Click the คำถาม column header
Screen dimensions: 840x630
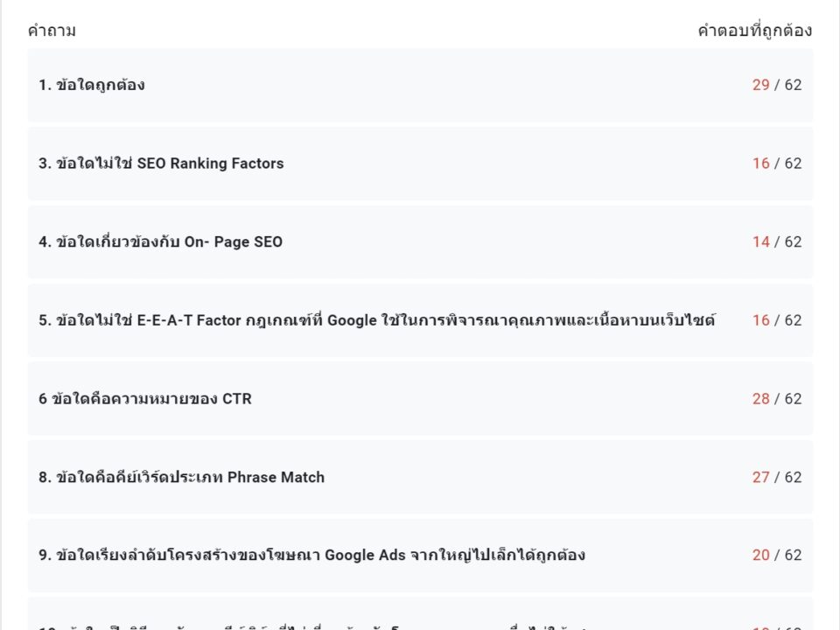click(x=52, y=31)
